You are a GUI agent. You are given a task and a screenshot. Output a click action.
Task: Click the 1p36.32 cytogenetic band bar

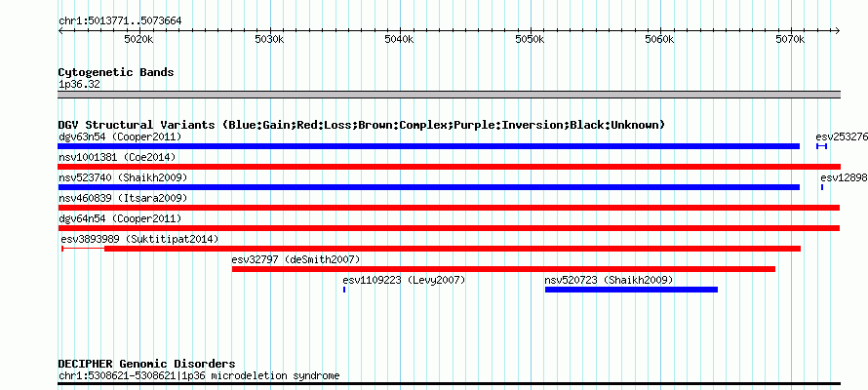coord(449,95)
